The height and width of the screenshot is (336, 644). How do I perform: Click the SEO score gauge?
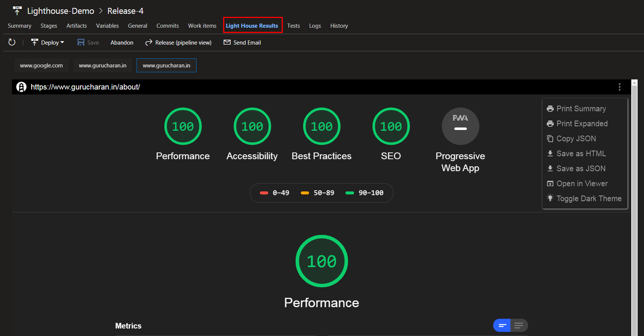click(391, 126)
